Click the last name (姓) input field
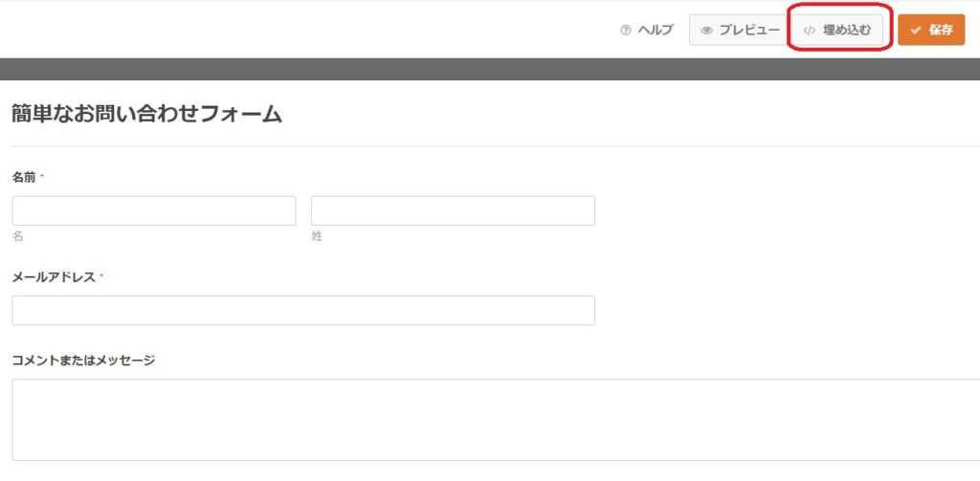 tap(453, 210)
